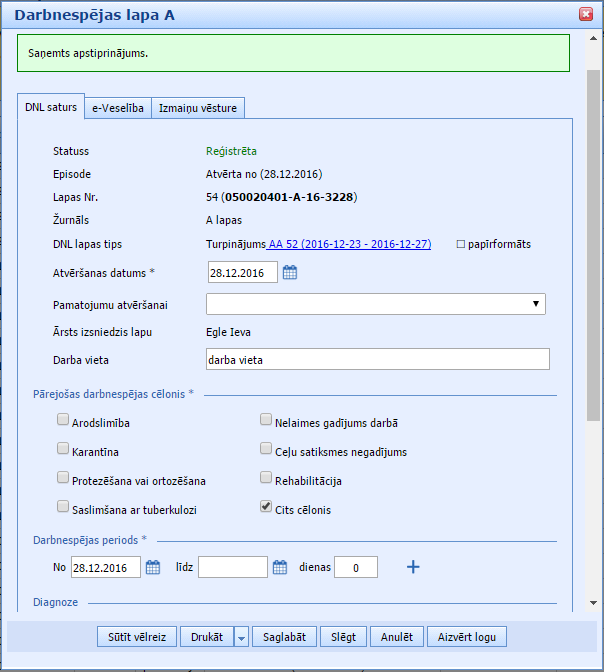The width and height of the screenshot is (604, 672).
Task: Close the Darbnespējas lapa A dialog
Action: tap(586, 14)
